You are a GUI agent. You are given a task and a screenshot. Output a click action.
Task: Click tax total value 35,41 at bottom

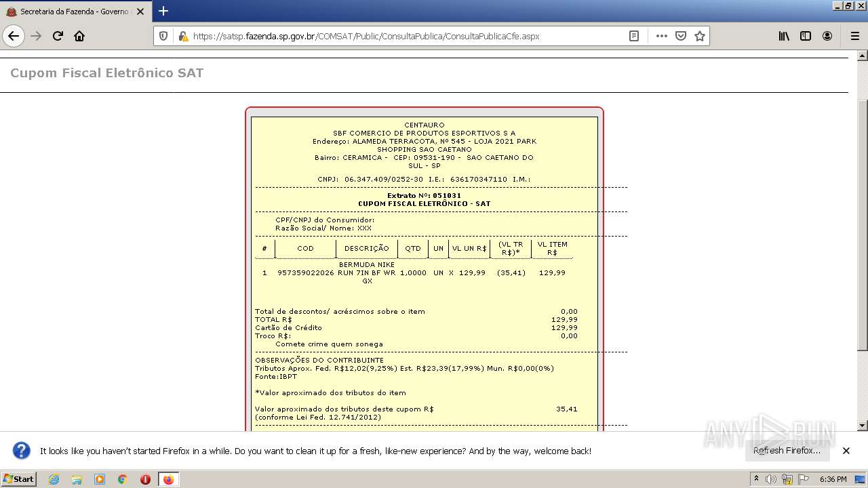coord(567,409)
